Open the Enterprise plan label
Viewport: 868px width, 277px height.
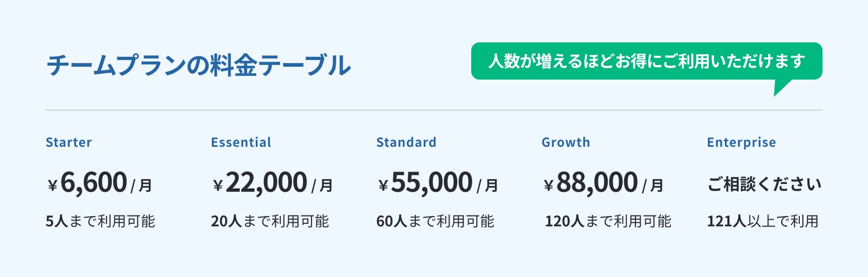pos(741,143)
